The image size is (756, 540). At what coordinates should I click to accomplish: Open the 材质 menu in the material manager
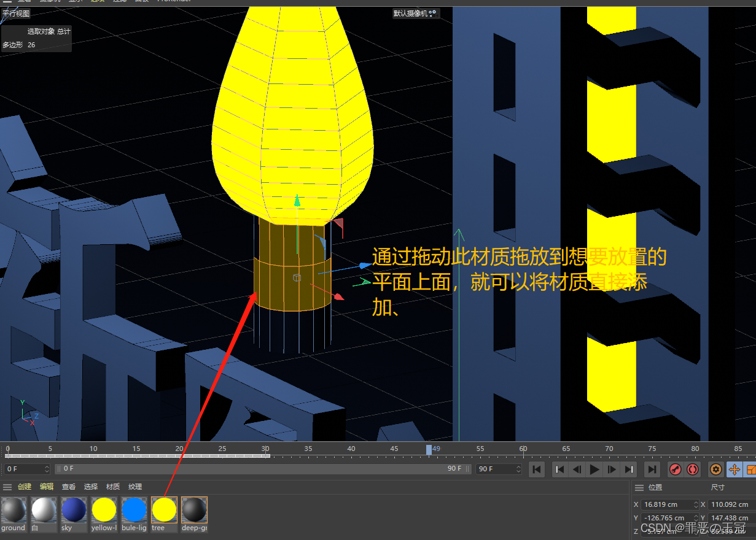pos(113,487)
